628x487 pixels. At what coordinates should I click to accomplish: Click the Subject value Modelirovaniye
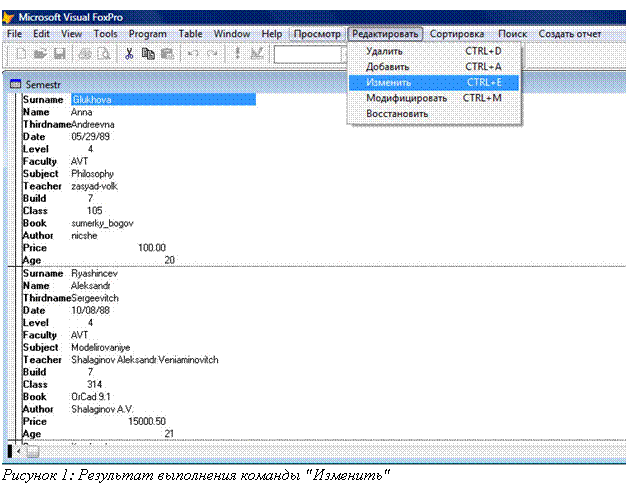pos(101,348)
